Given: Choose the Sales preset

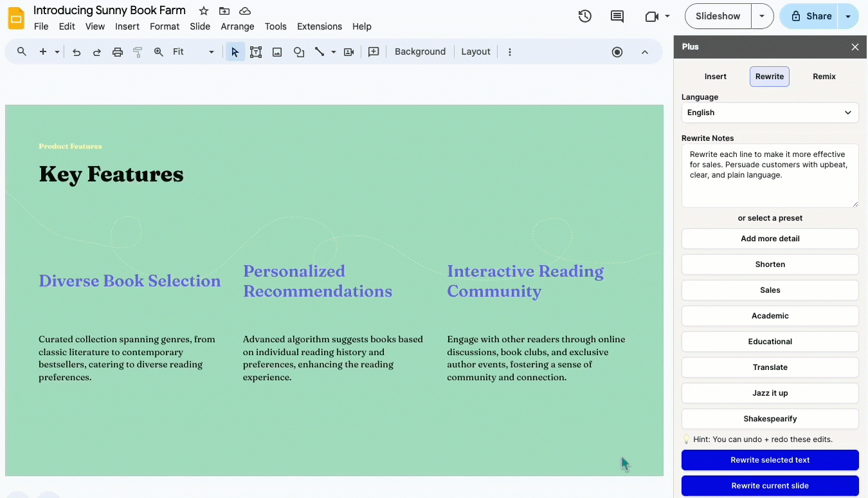Looking at the screenshot, I should [x=770, y=290].
